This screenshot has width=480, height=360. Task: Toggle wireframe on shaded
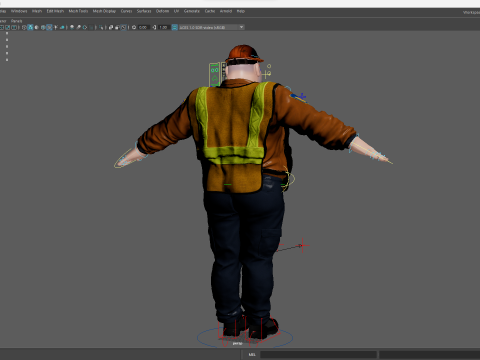pos(42,27)
